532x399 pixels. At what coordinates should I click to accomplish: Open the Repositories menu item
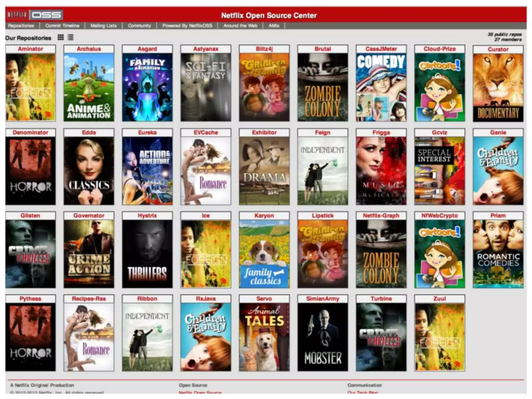(21, 26)
